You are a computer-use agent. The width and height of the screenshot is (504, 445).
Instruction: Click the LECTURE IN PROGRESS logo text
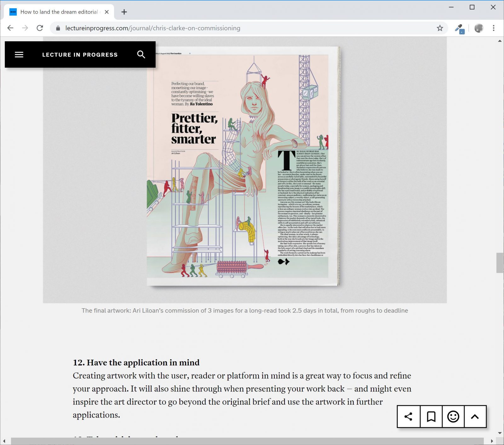pos(80,55)
